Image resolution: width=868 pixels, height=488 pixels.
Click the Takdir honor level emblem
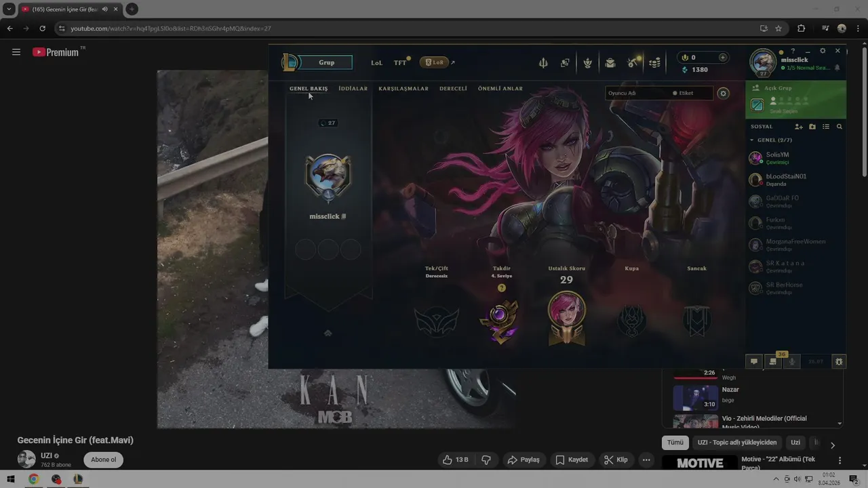[x=501, y=322]
